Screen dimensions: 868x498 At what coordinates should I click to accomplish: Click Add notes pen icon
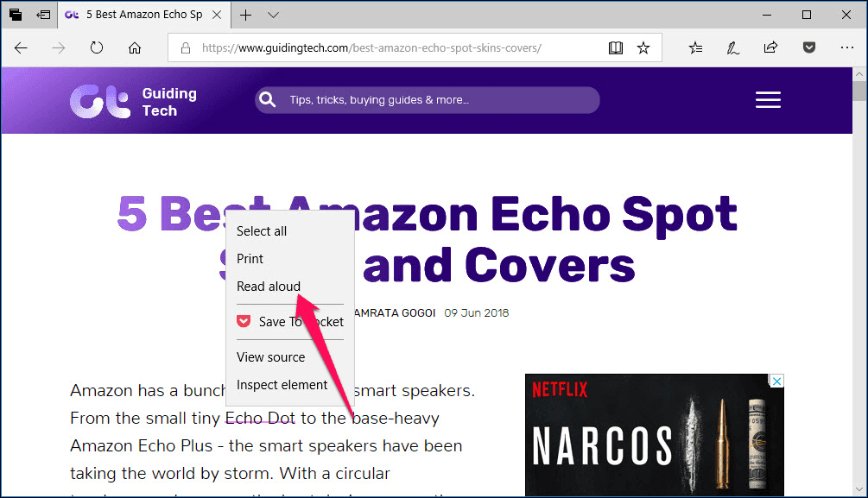pyautogui.click(x=733, y=48)
